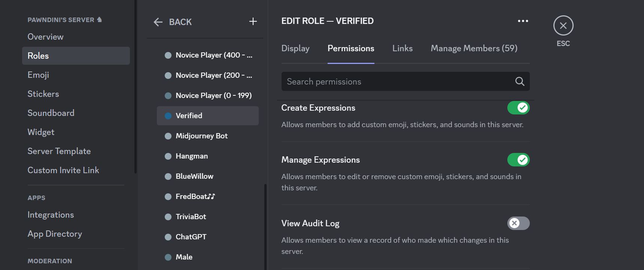Turn off Manage Expressions permission
The width and height of the screenshot is (644, 270).
pos(518,160)
